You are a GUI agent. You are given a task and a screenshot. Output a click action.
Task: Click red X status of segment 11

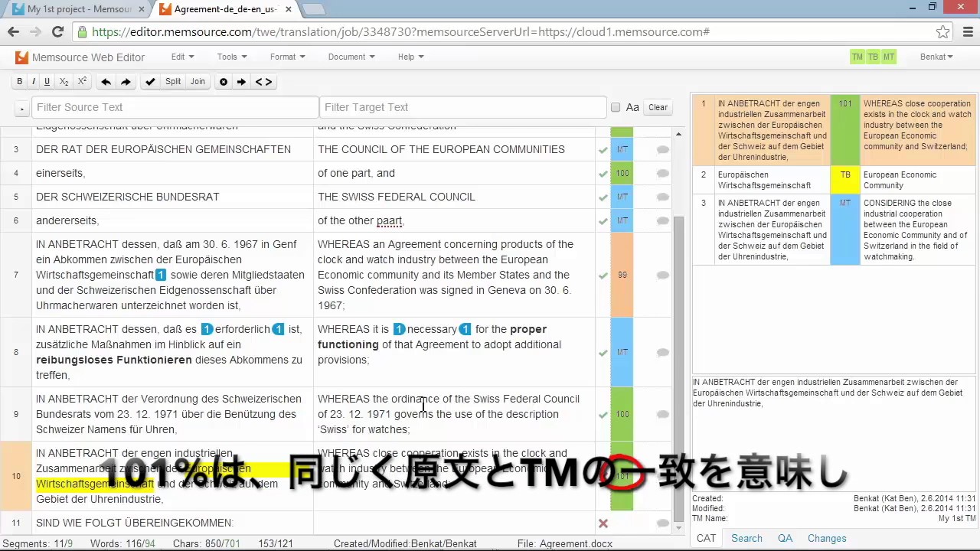[603, 523]
